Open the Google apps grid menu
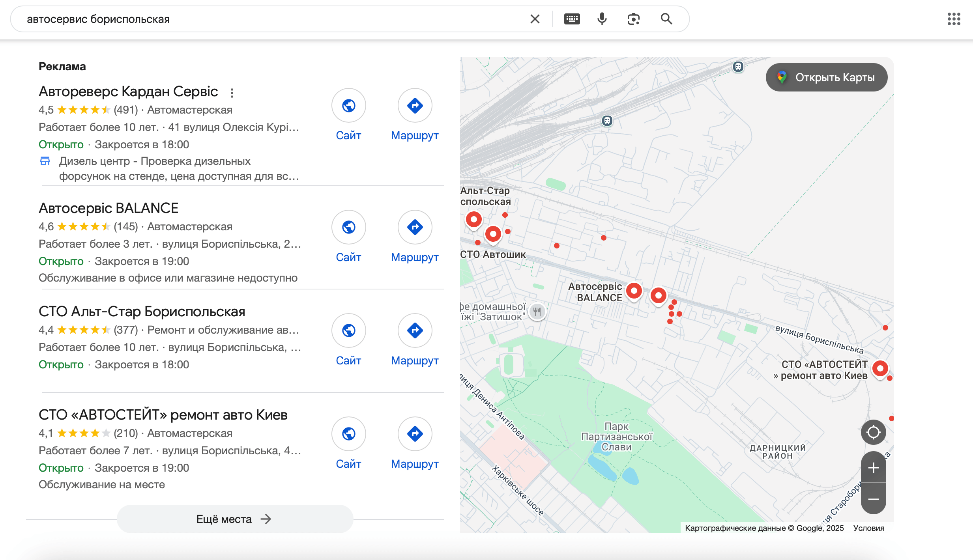This screenshot has width=973, height=560. tap(954, 19)
